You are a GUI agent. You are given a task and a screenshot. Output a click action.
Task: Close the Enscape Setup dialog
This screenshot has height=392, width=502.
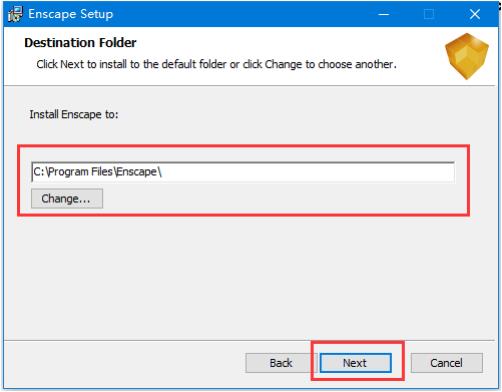[x=475, y=14]
